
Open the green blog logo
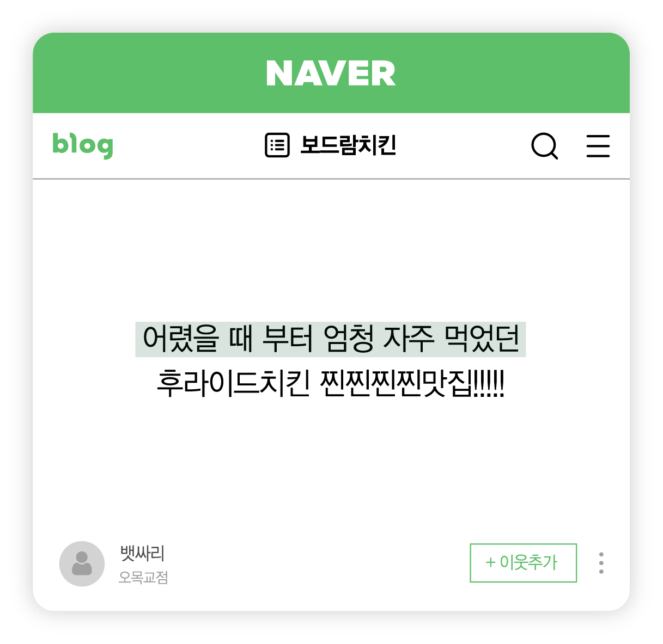click(x=83, y=145)
